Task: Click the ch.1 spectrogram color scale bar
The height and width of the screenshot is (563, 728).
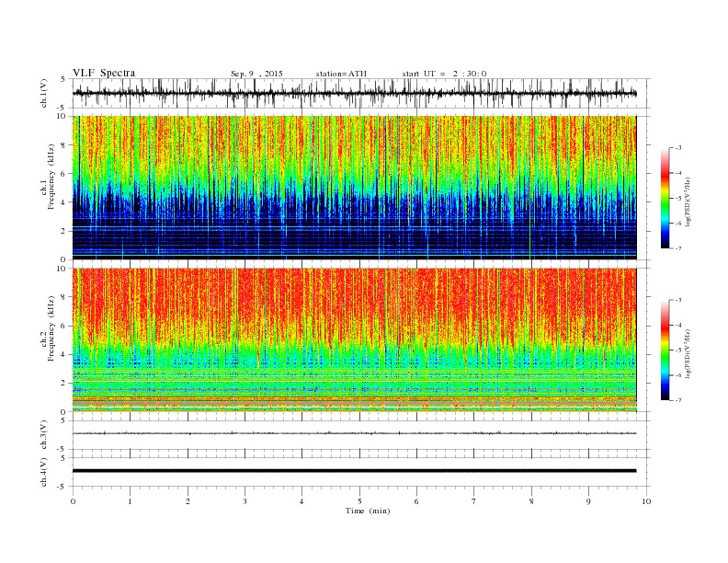Action: (x=665, y=199)
